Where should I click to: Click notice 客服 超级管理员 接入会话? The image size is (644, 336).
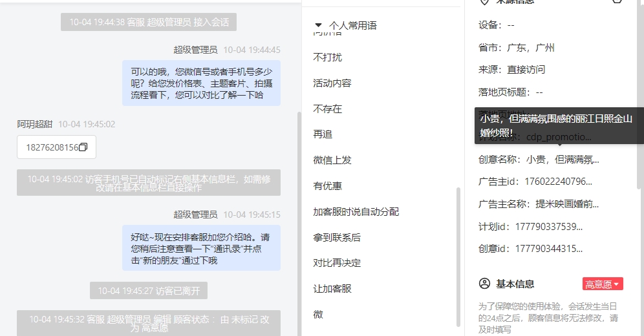149,22
